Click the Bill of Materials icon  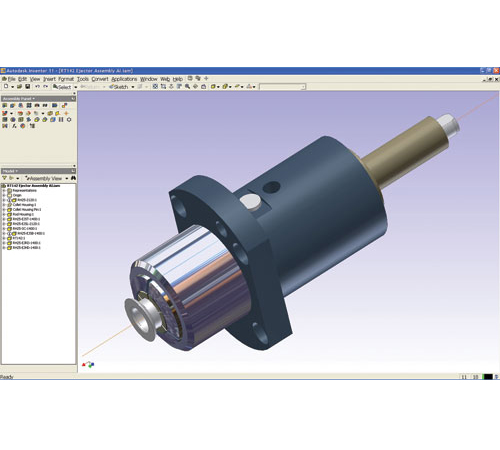[32, 126]
